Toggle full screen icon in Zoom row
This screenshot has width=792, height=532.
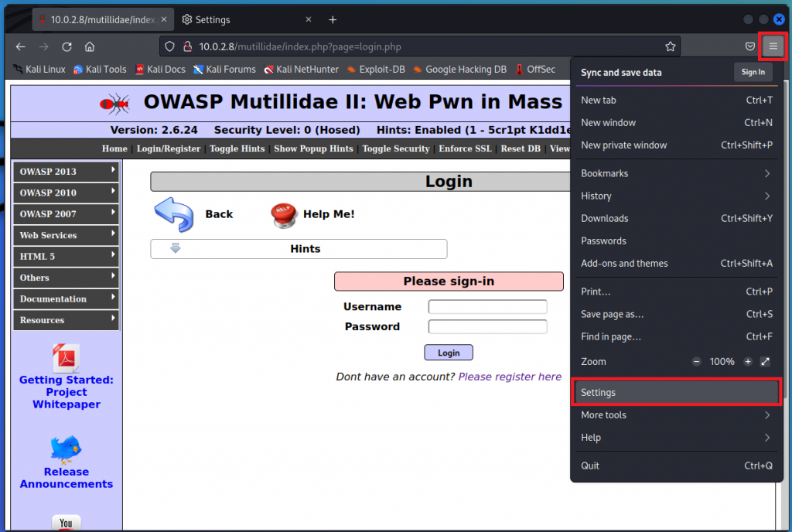pos(765,361)
